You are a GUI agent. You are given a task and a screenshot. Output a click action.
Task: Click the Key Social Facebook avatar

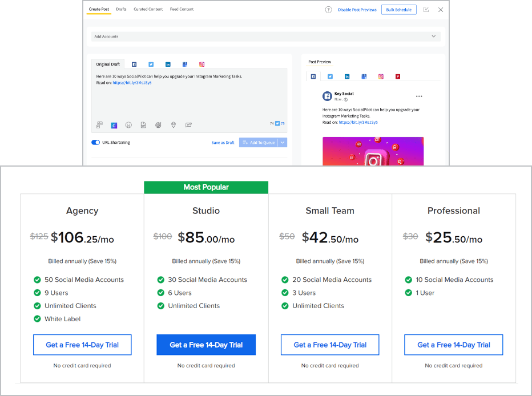tap(327, 96)
